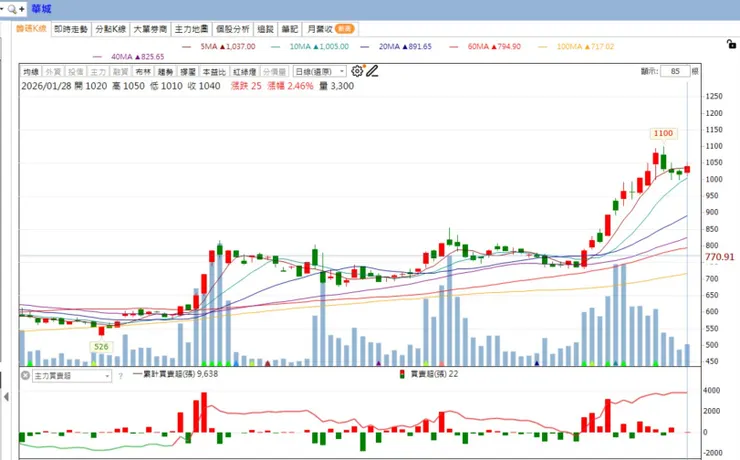Select the pencil drawing tool icon
740x460 pixels.
[x=372, y=71]
